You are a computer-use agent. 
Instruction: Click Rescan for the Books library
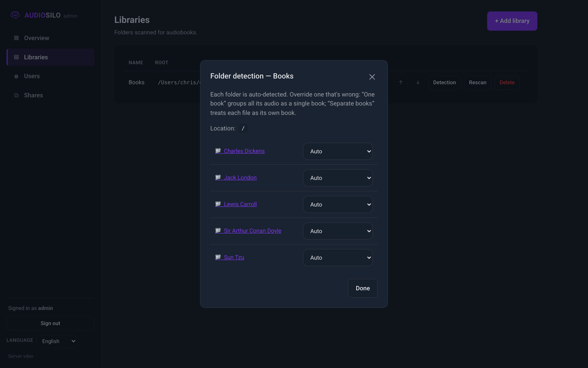pyautogui.click(x=478, y=83)
